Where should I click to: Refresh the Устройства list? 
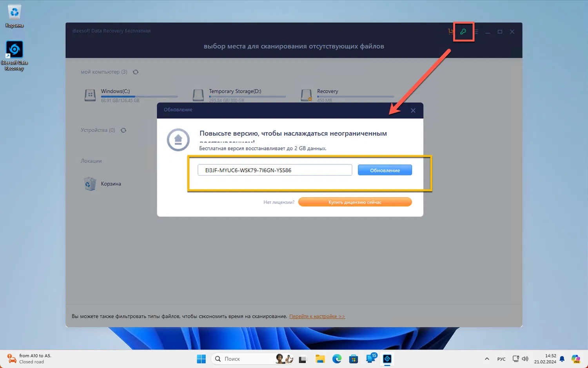click(x=123, y=130)
